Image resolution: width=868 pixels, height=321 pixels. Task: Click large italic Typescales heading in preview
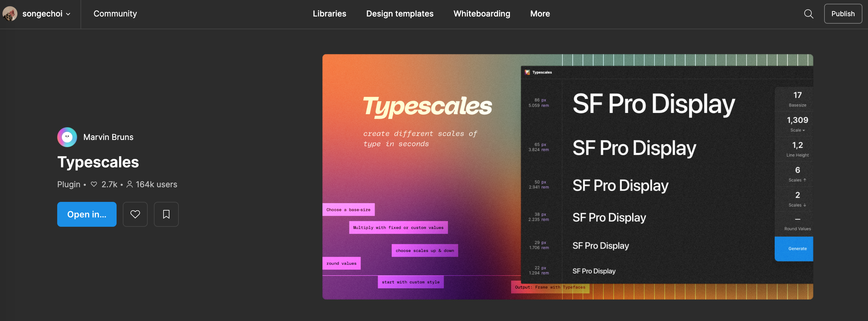click(x=427, y=107)
